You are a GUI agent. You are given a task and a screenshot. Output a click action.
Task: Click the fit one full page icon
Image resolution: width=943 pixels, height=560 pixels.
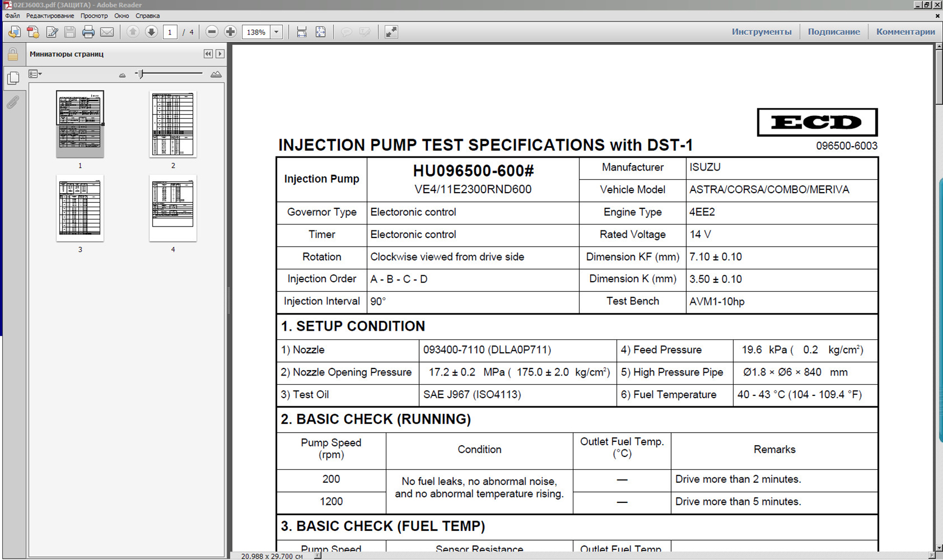pyautogui.click(x=320, y=32)
